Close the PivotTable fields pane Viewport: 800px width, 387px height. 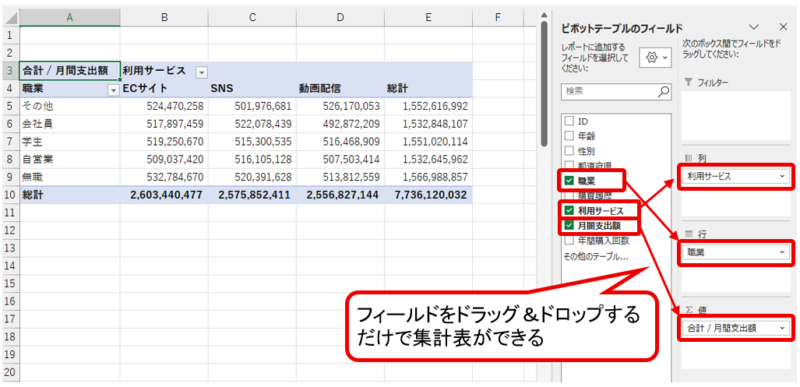pos(783,27)
